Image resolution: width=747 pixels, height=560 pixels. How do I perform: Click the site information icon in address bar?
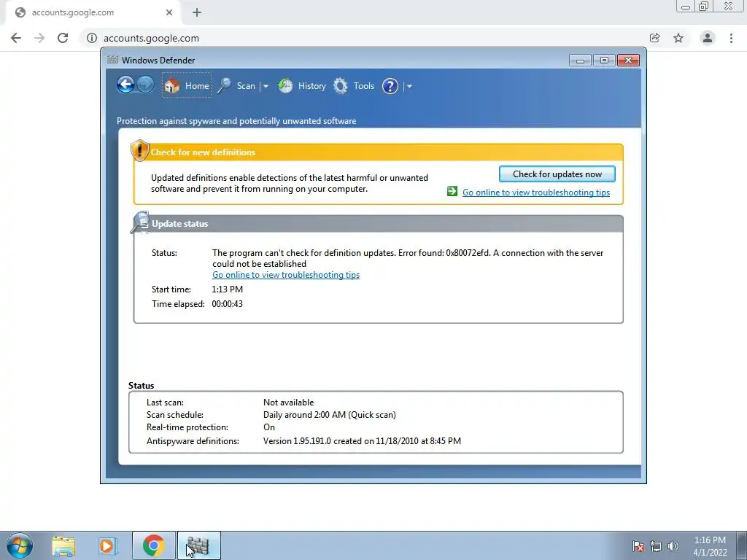pyautogui.click(x=91, y=38)
